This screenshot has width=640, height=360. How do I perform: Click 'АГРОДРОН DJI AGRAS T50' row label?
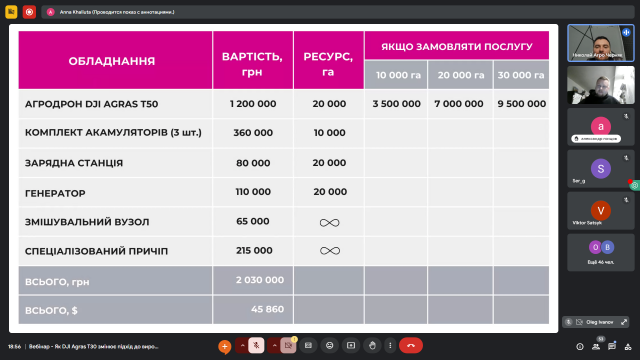[91, 104]
